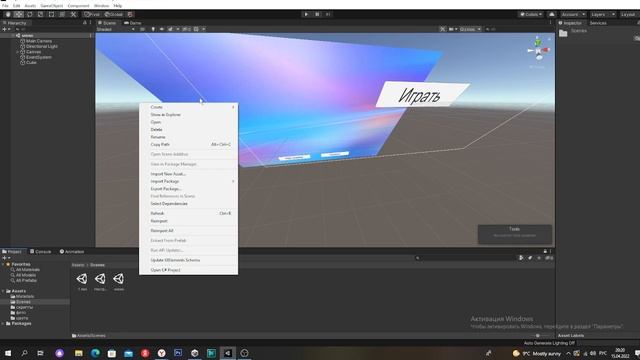640x360 pixels.
Task: Select the Move tool in the toolbar
Action: (x=19, y=14)
